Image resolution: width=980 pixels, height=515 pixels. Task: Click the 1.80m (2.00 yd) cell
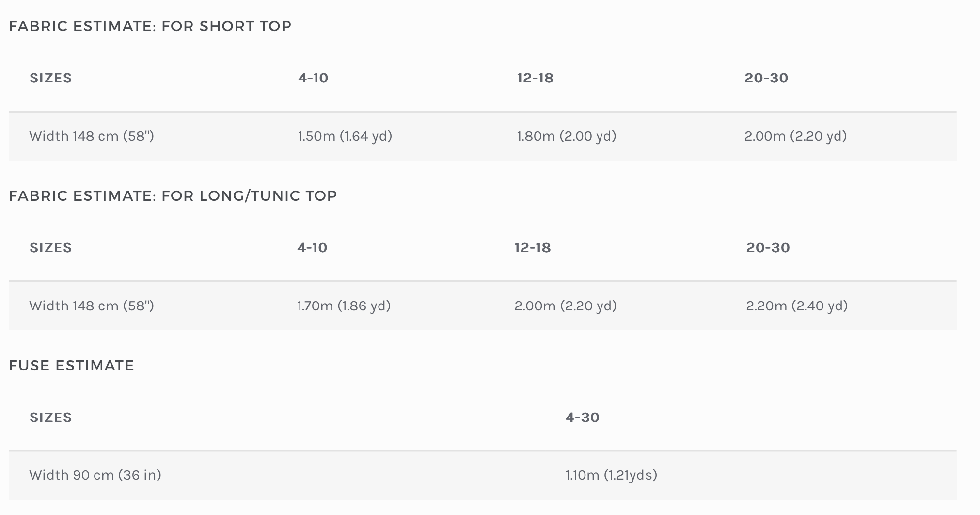pos(567,136)
